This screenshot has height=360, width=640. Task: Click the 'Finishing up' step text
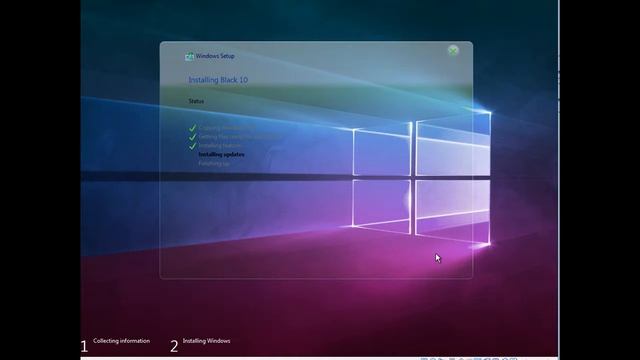pos(214,163)
